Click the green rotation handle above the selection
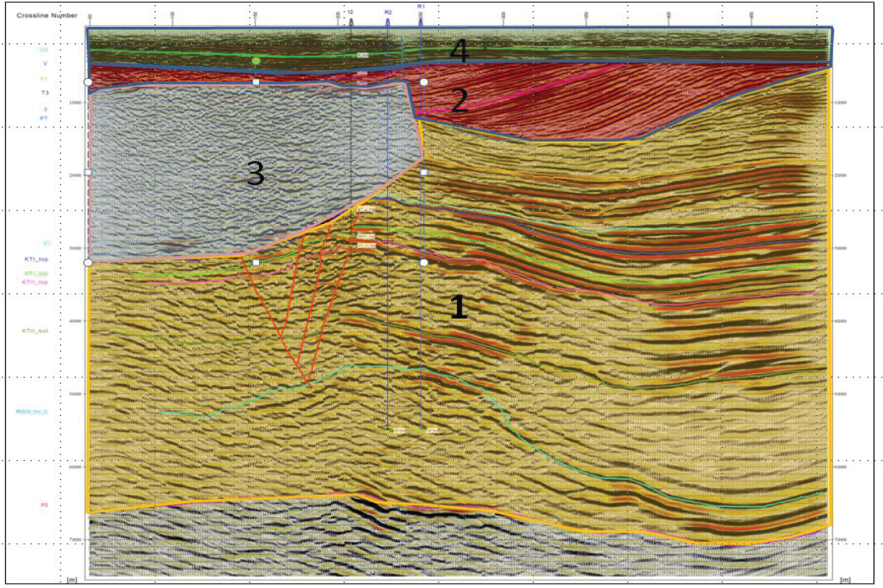 click(x=255, y=61)
